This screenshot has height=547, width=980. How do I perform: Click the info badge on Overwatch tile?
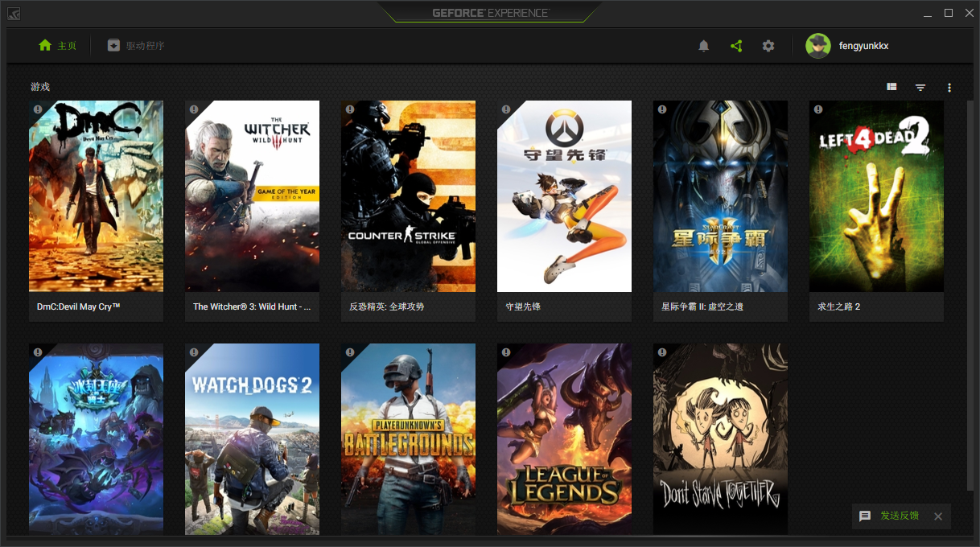(x=506, y=109)
